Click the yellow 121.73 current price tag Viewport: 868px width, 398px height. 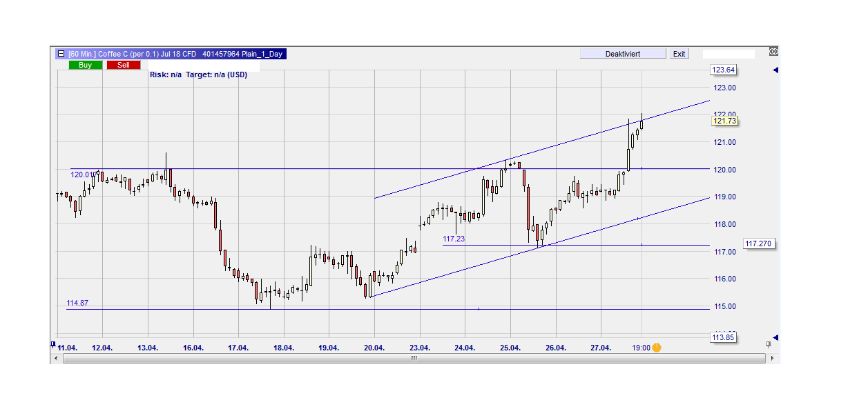[724, 121]
